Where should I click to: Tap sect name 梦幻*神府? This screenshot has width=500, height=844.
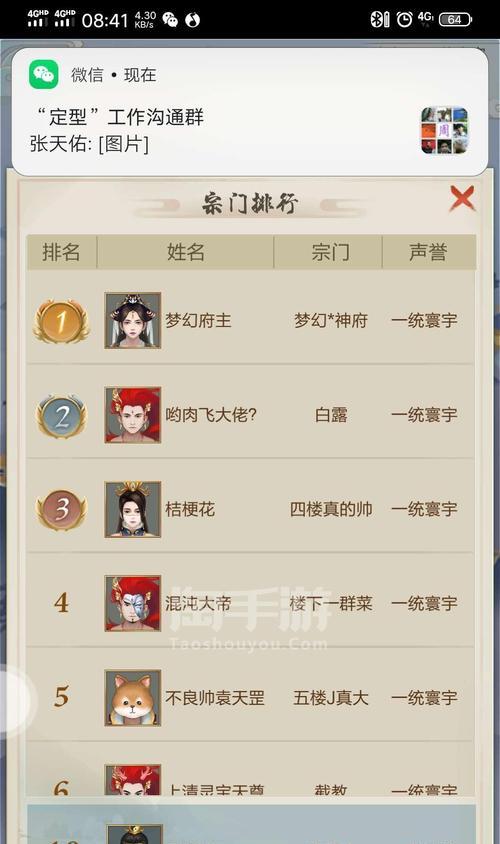[x=330, y=321]
